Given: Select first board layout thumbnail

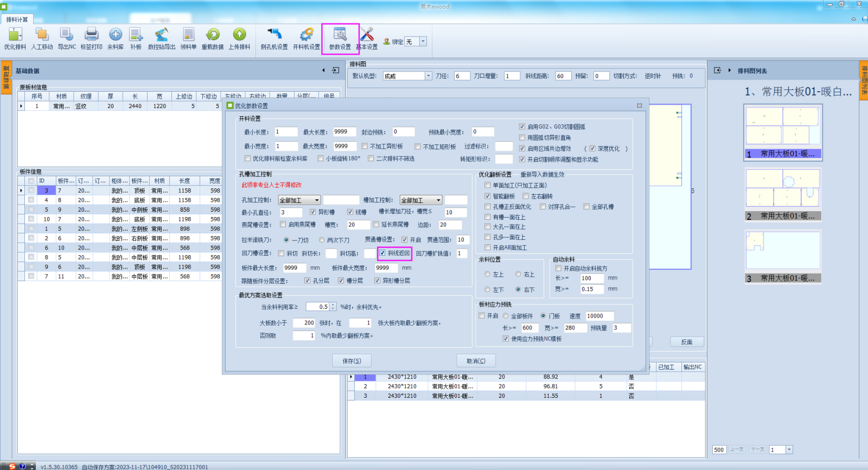Looking at the screenshot, I should point(783,132).
